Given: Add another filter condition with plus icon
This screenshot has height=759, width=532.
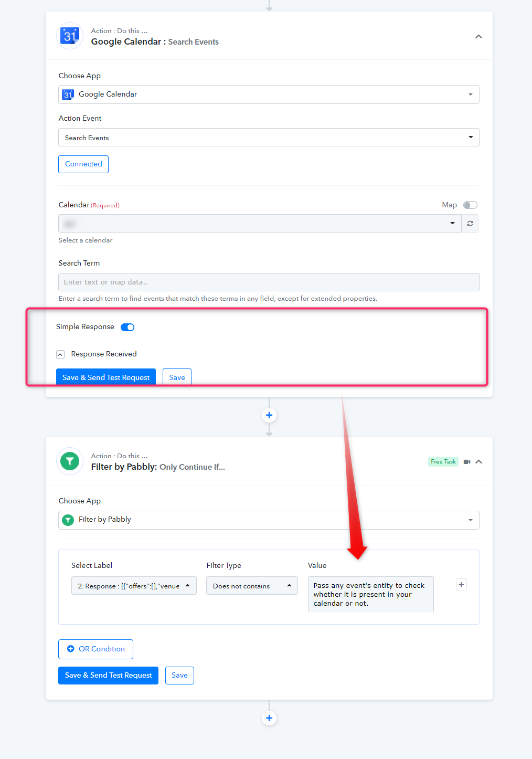Looking at the screenshot, I should (461, 585).
